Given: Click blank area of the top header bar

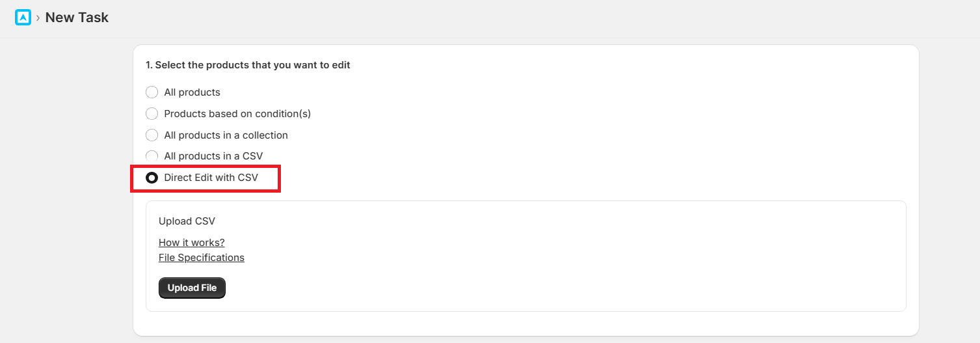Looking at the screenshot, I should coord(520,18).
